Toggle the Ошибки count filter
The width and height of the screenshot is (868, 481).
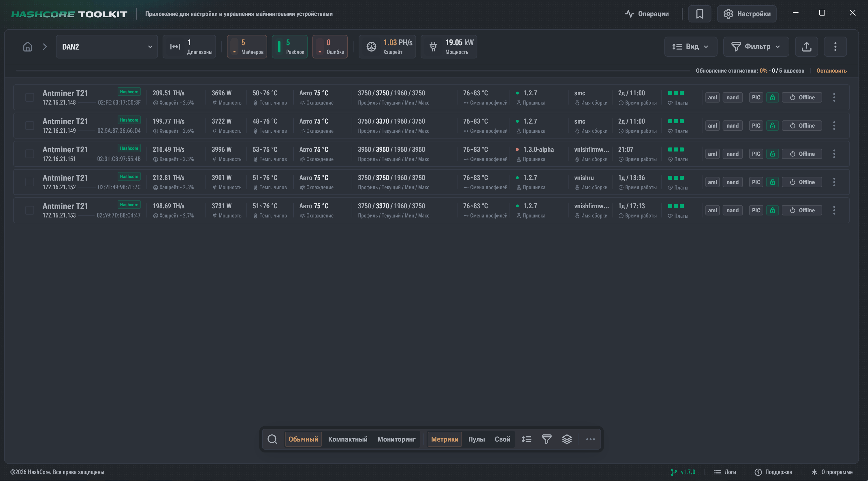point(330,47)
